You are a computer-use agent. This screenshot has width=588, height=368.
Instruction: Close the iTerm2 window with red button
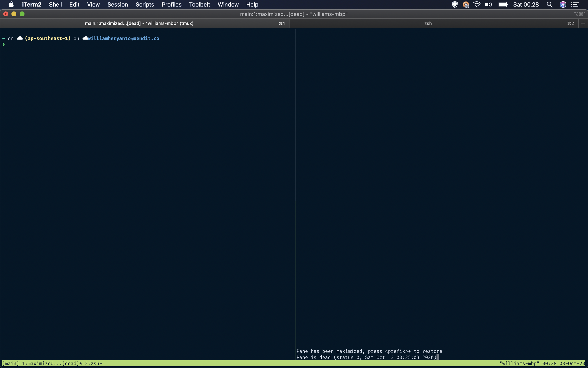6,14
